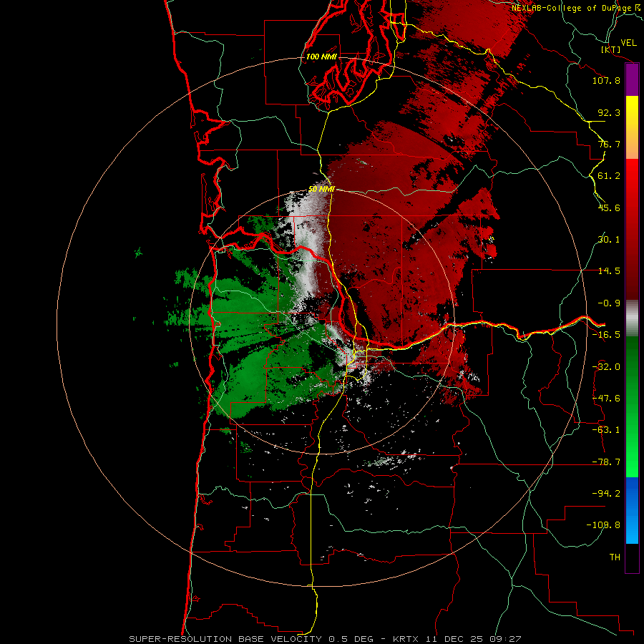
Task: Select the 76.7 scale value
Action: click(609, 144)
